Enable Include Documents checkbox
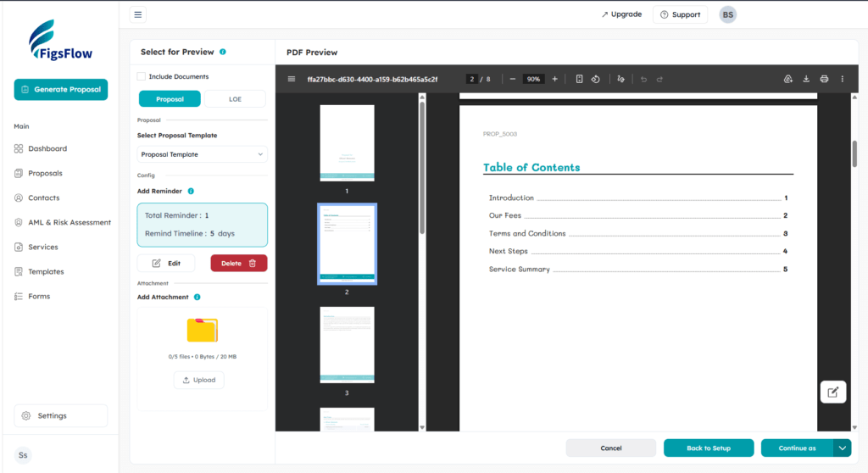This screenshot has height=473, width=868. [x=142, y=76]
